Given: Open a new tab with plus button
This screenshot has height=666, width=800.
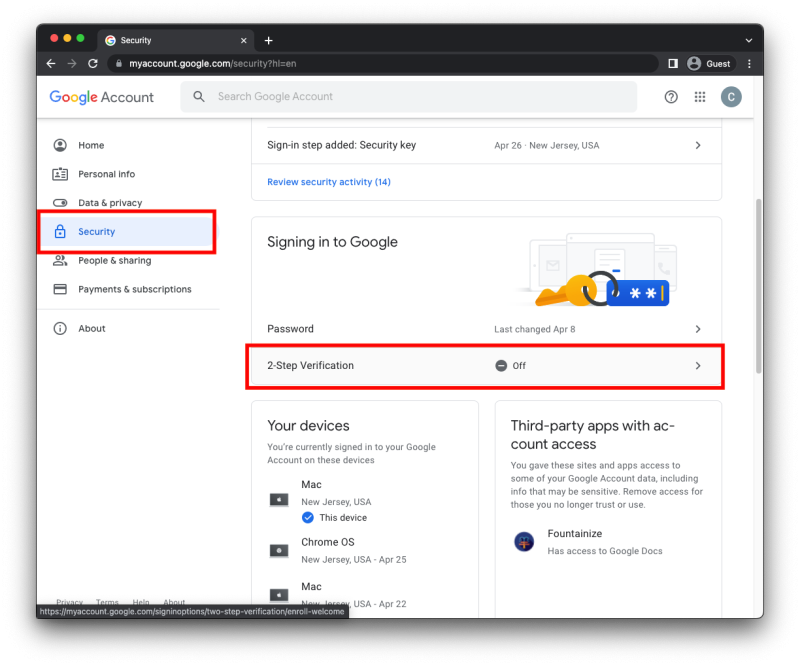Looking at the screenshot, I should 268,40.
